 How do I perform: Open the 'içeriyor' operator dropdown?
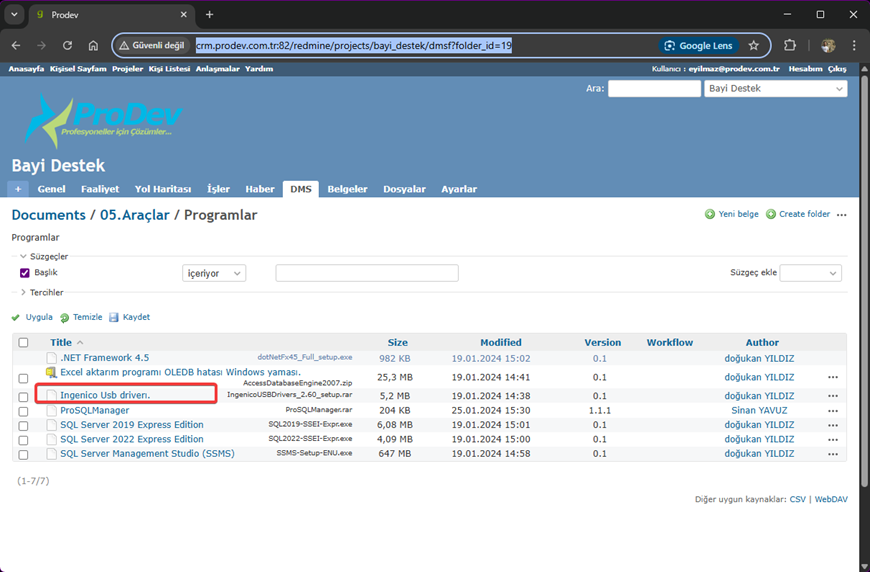click(x=214, y=274)
